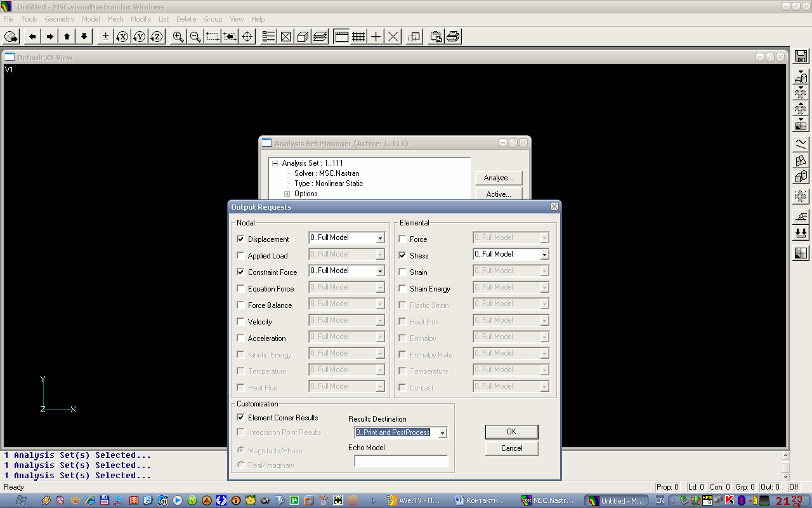The image size is (812, 508).
Task: Open the Model menu
Action: [x=91, y=19]
